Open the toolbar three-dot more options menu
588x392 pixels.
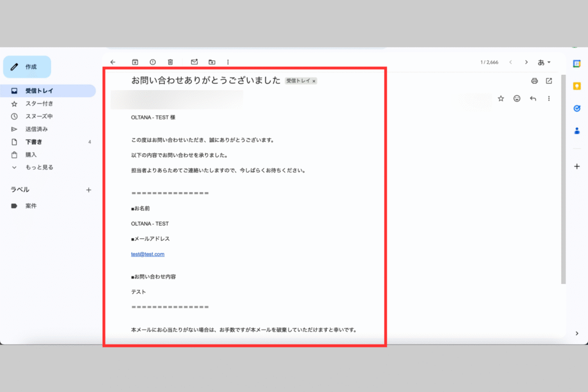pos(228,62)
